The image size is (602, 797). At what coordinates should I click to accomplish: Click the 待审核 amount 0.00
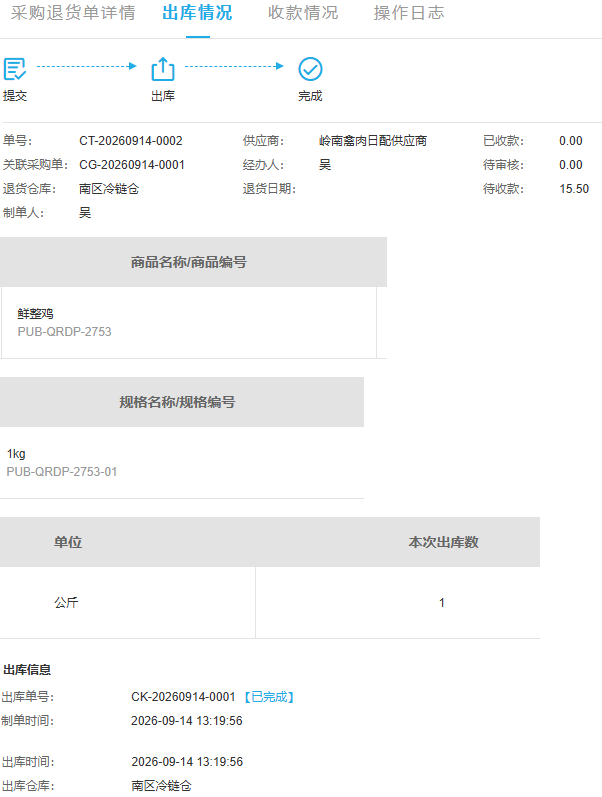(570, 165)
